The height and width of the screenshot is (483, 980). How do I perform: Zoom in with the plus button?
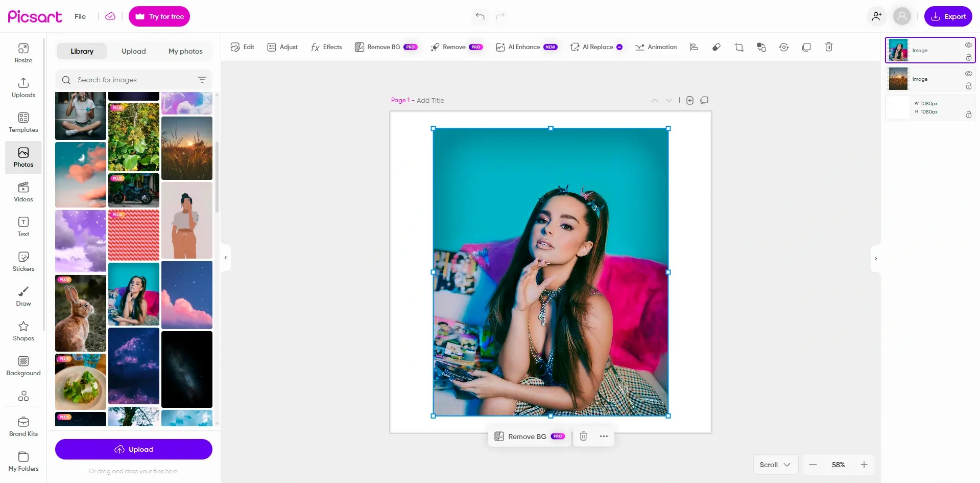pos(864,465)
